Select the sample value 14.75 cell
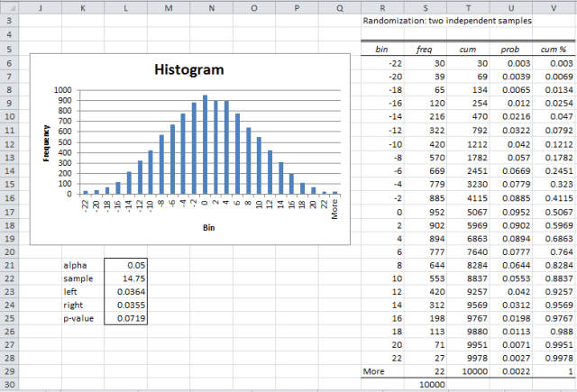577x392 pixels. [126, 278]
